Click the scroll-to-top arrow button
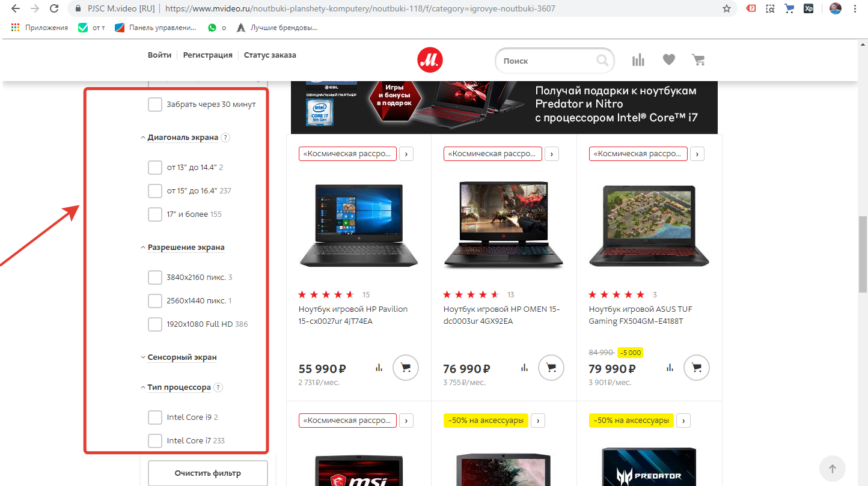 click(833, 468)
